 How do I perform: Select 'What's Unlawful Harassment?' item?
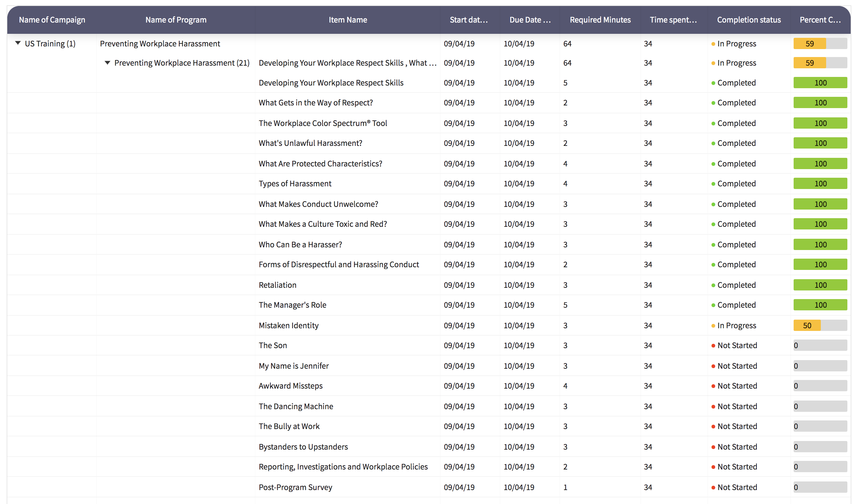[x=310, y=143]
